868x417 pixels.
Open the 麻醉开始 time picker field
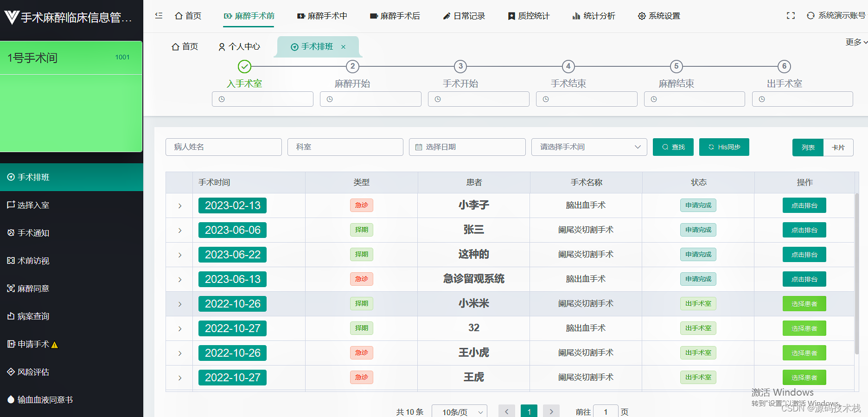370,99
